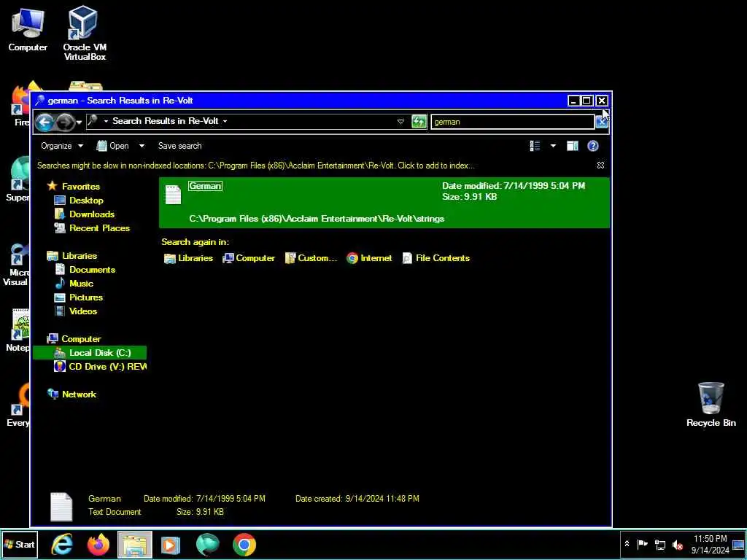
Task: Click the Start button
Action: coord(20,545)
